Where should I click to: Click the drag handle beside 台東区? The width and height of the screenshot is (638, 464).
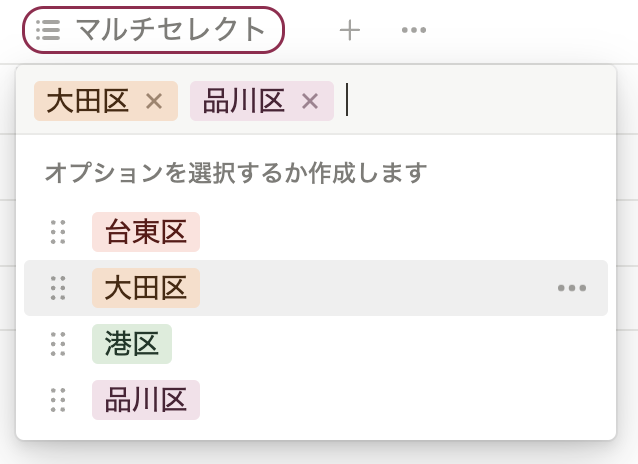tap(58, 232)
